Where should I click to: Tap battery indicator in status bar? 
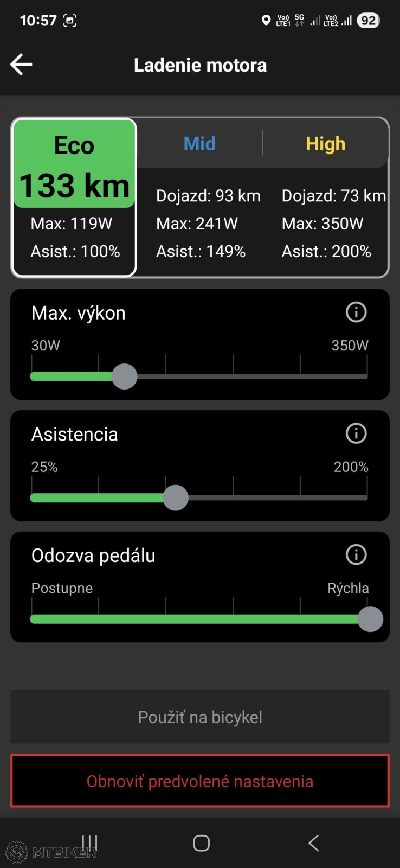368,21
